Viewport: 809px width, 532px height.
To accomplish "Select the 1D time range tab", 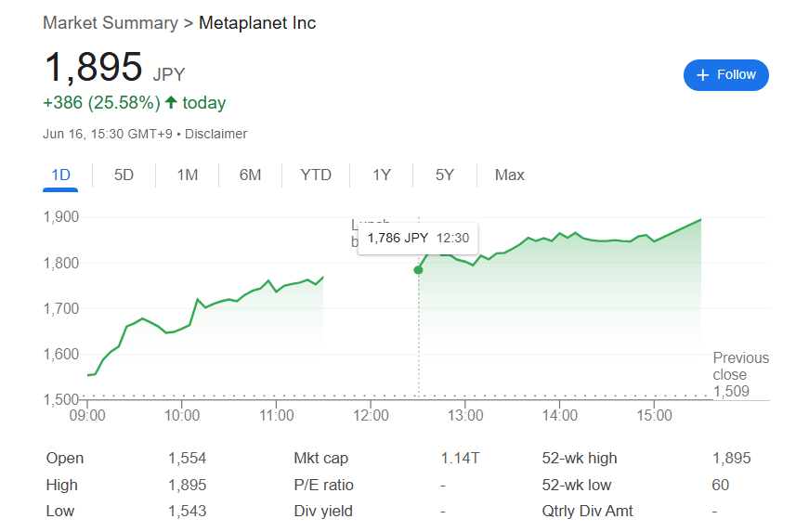I will pyautogui.click(x=60, y=175).
